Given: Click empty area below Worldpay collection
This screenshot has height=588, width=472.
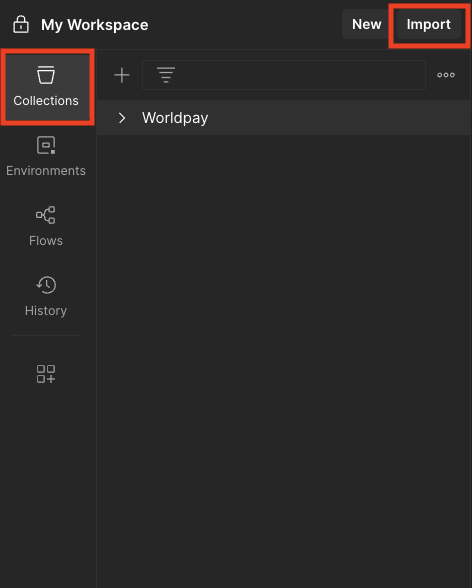Looking at the screenshot, I should coord(284,360).
